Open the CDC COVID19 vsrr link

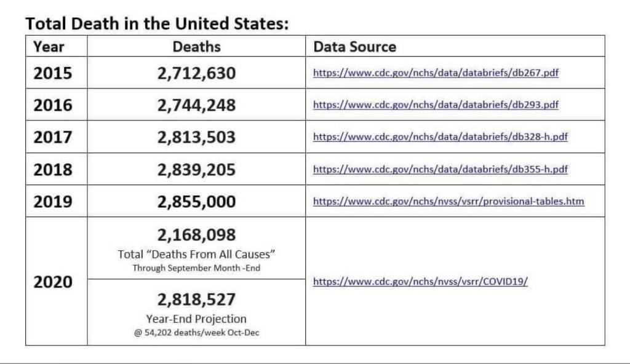(x=420, y=282)
